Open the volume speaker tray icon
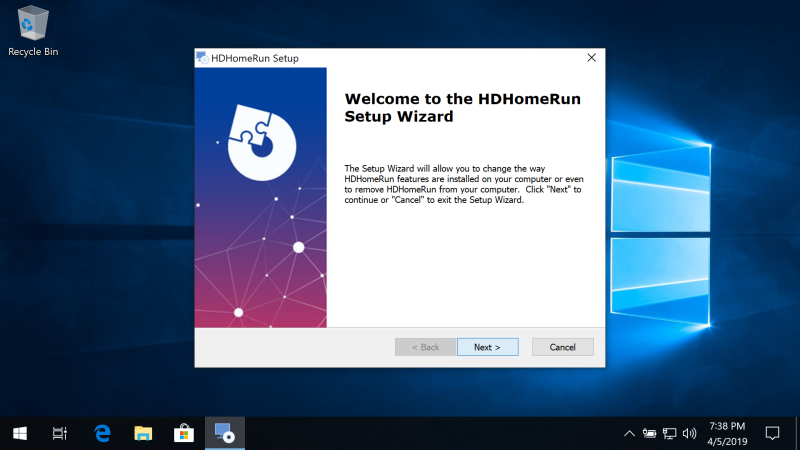This screenshot has height=450, width=800. tap(689, 434)
